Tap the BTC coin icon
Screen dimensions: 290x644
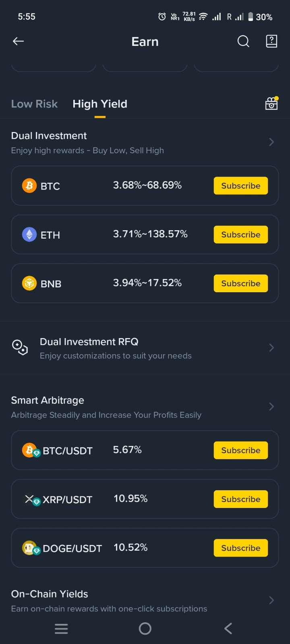coord(29,186)
